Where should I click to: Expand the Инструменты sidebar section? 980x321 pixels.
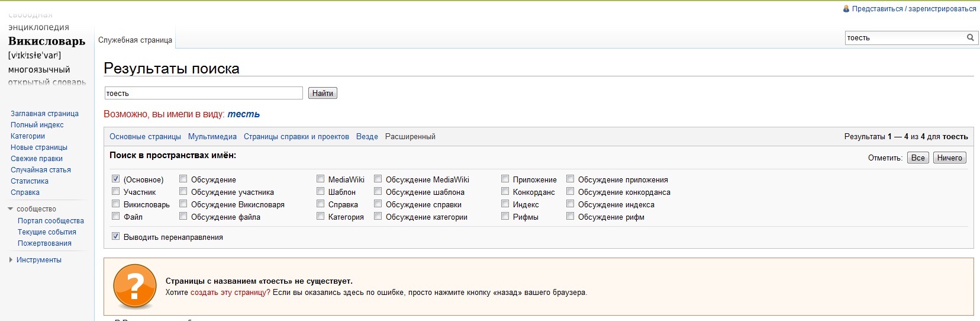point(11,260)
